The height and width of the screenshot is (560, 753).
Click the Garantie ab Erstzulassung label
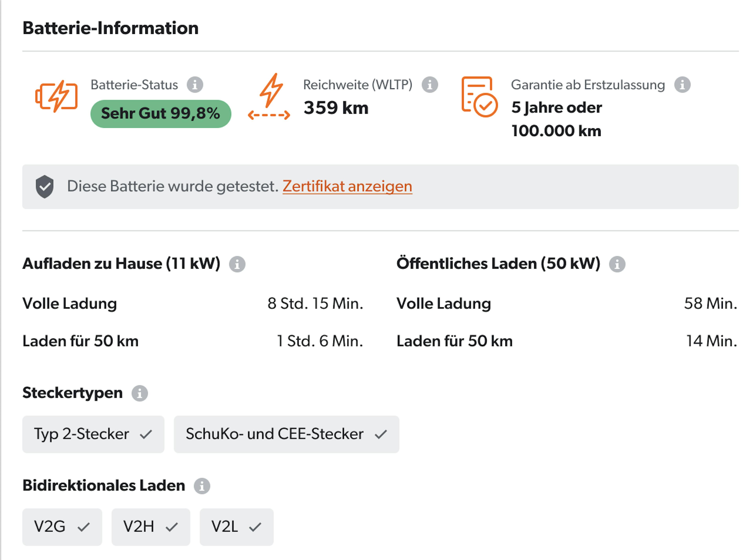[x=588, y=85]
